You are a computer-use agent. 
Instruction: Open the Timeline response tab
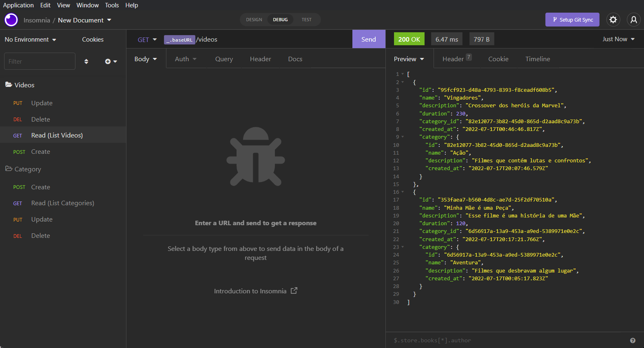538,59
